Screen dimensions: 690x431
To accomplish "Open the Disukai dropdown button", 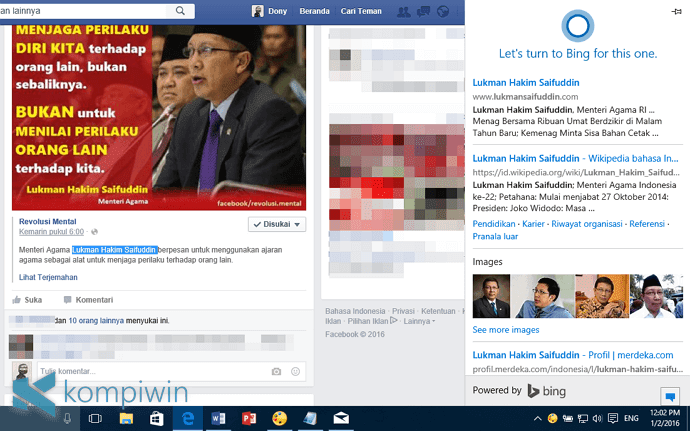I will [x=277, y=224].
